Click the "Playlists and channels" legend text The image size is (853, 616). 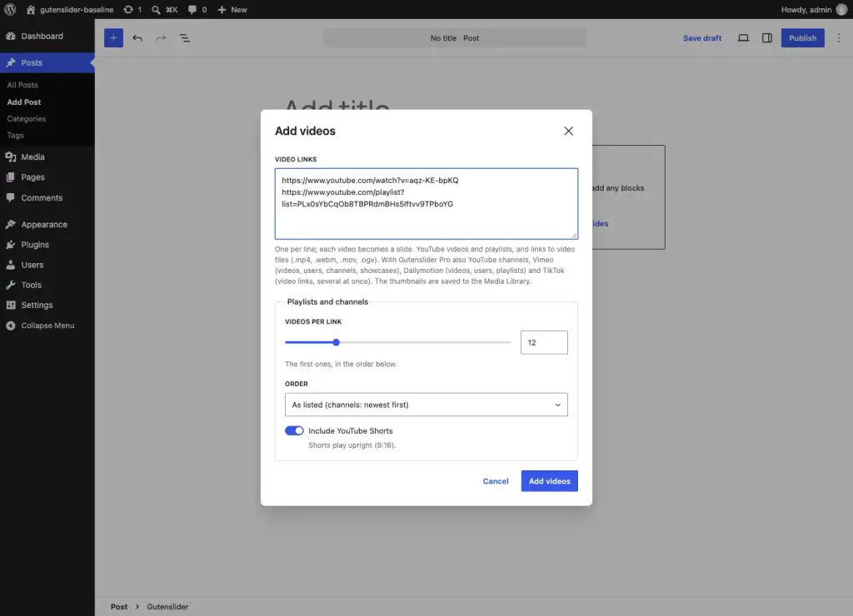pos(327,301)
